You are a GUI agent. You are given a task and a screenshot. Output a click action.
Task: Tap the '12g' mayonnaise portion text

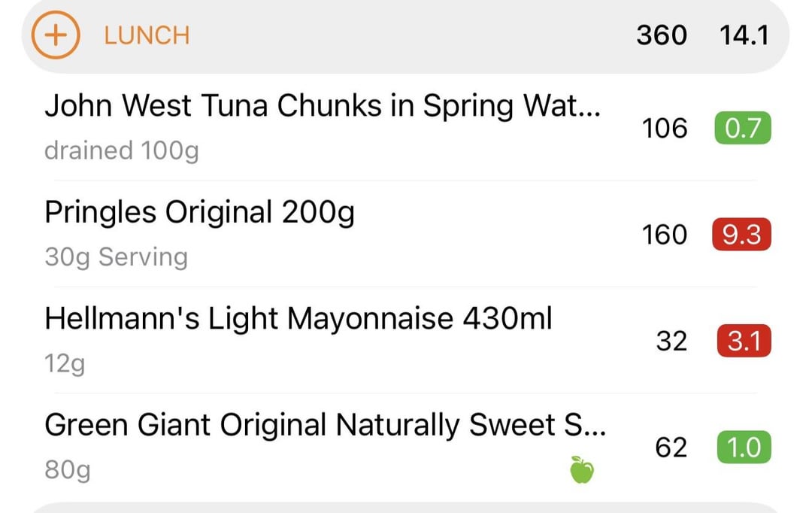pyautogui.click(x=65, y=364)
